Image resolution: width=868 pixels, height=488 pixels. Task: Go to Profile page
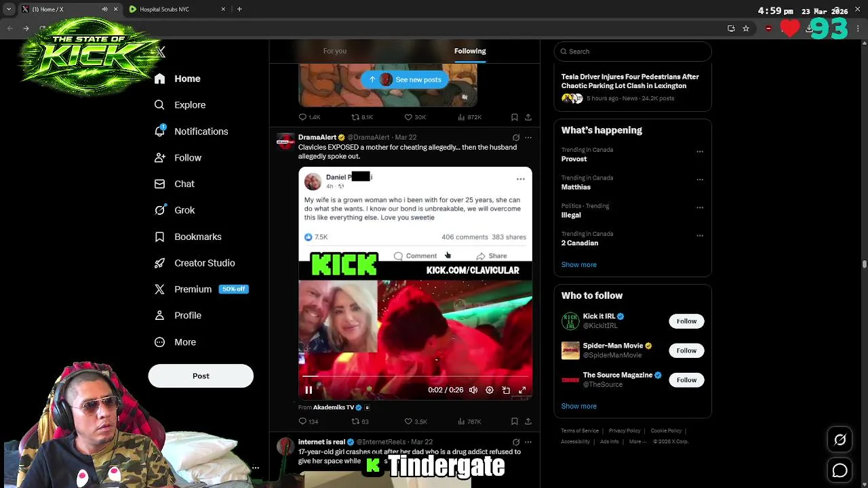tap(178, 316)
